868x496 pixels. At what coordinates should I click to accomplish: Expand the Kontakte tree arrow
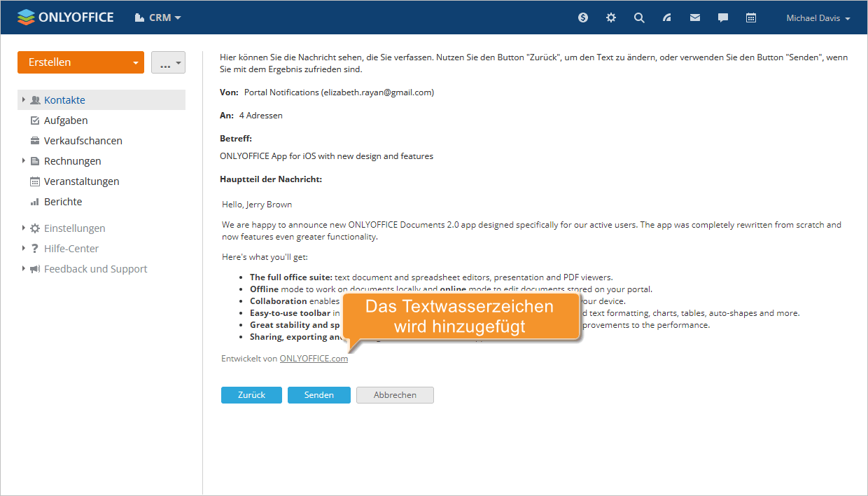[x=24, y=100]
